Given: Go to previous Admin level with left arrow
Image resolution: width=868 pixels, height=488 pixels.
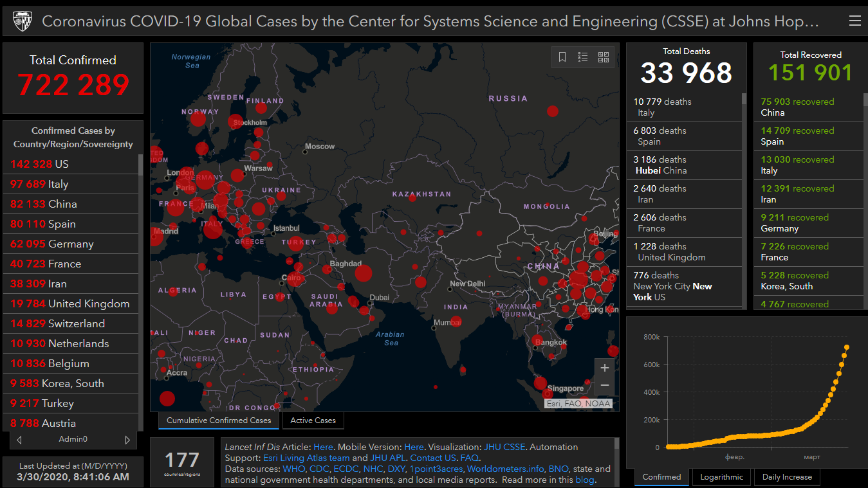Looking at the screenshot, I should [19, 440].
